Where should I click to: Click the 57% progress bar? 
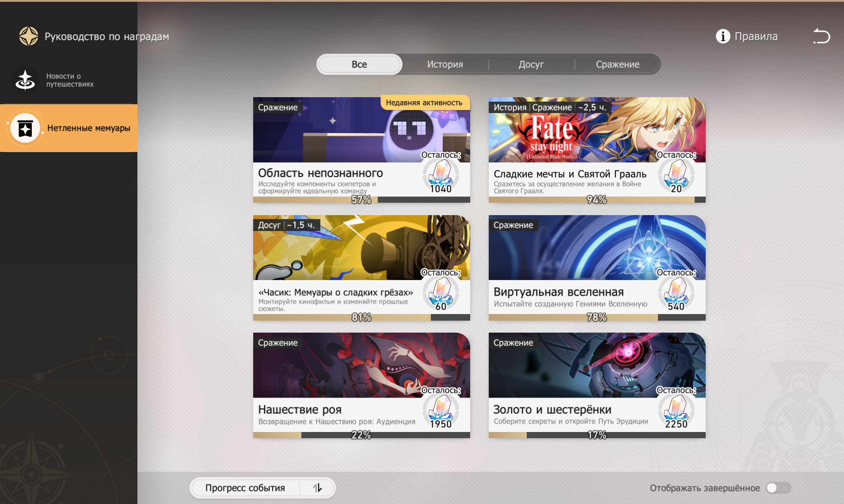tap(361, 200)
